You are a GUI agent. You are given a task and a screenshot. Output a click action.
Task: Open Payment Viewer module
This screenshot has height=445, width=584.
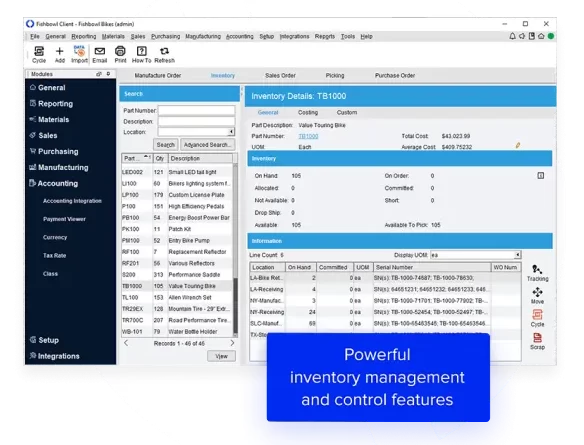coord(64,219)
